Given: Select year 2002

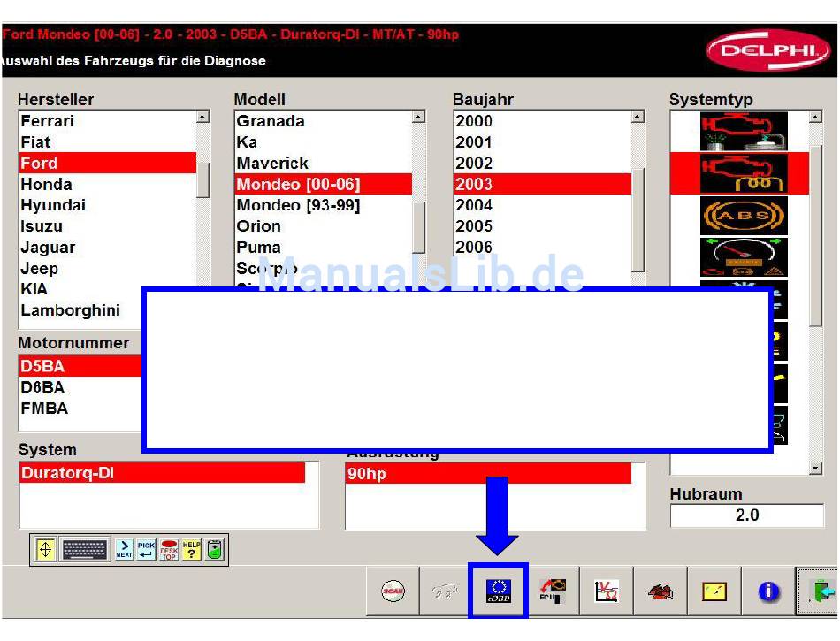Looking at the screenshot, I should pos(543,163).
